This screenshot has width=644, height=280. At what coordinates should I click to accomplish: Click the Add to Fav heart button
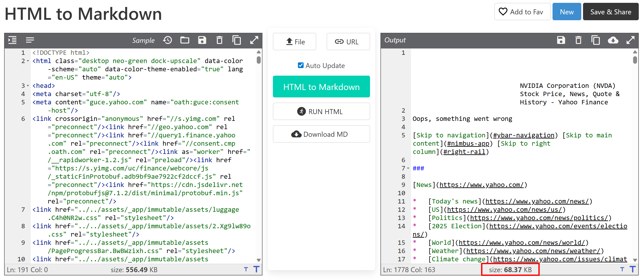[522, 12]
